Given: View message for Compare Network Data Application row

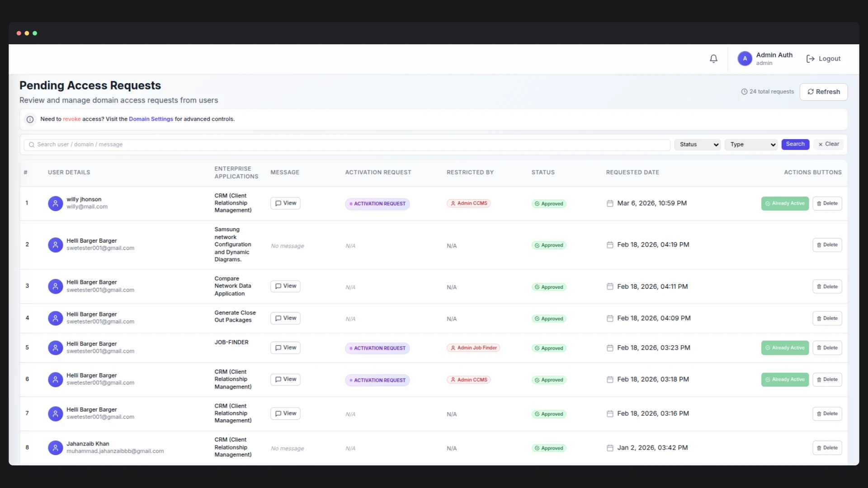Looking at the screenshot, I should coord(285,286).
